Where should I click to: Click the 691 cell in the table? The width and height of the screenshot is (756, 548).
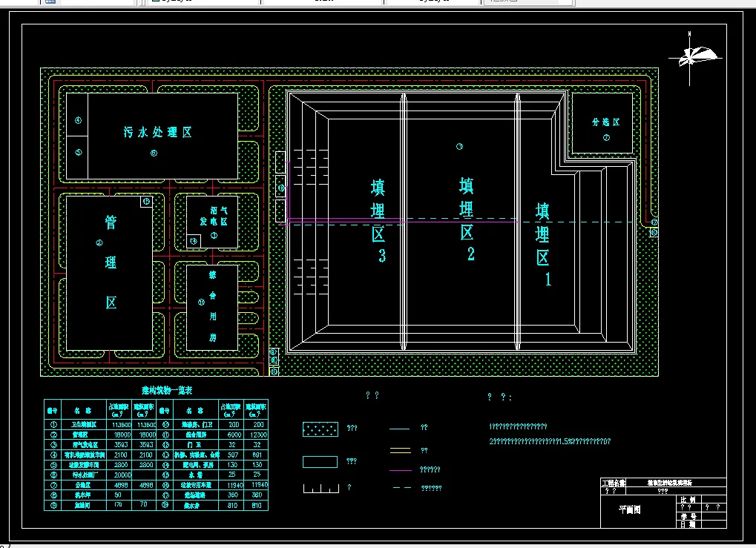pos(257,455)
